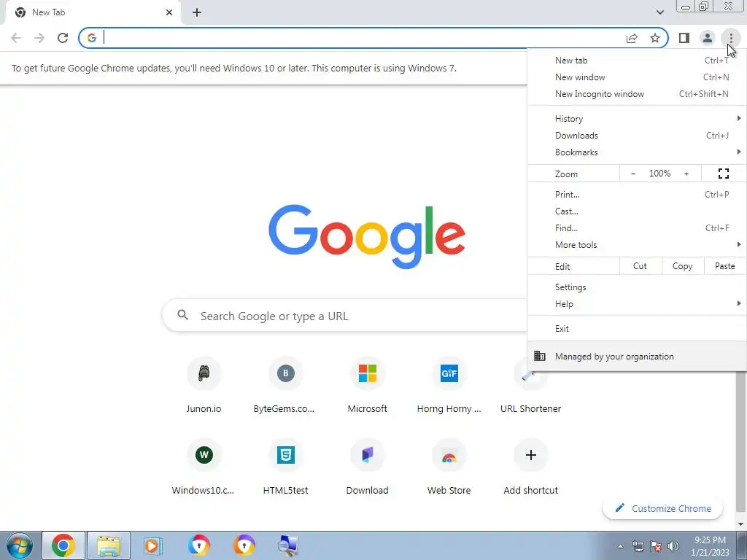Open Downloads from the menu
This screenshot has height=560, width=747.
tap(637, 135)
